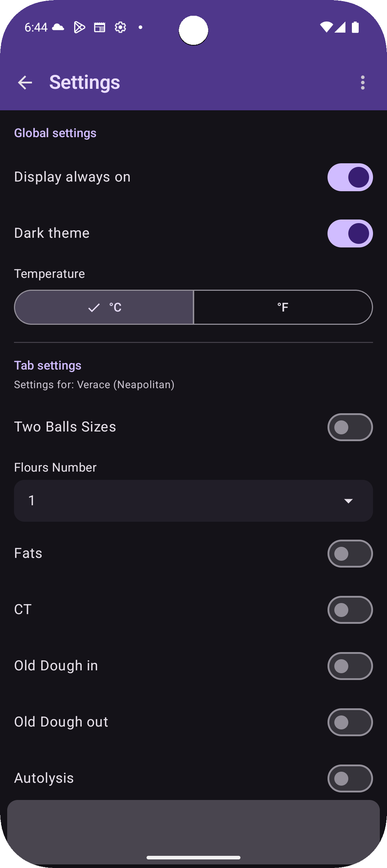Click the Wi-Fi icon in the status bar
The width and height of the screenshot is (387, 868).
[x=327, y=27]
